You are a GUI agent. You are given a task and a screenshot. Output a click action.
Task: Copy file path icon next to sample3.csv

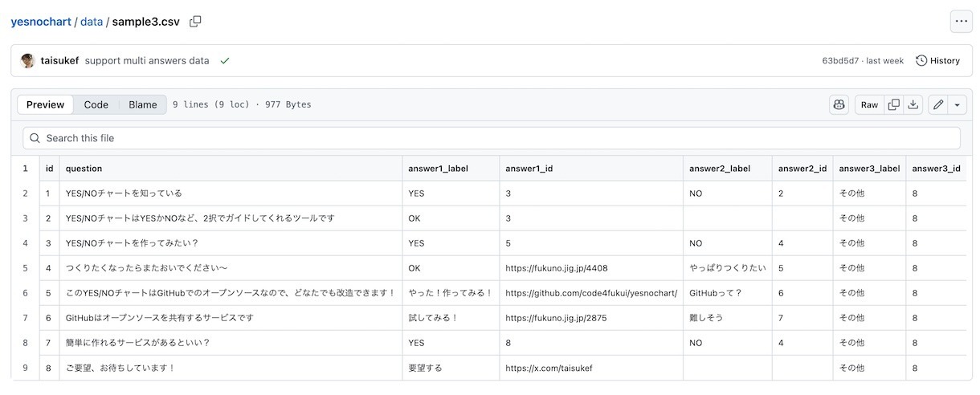point(195,22)
